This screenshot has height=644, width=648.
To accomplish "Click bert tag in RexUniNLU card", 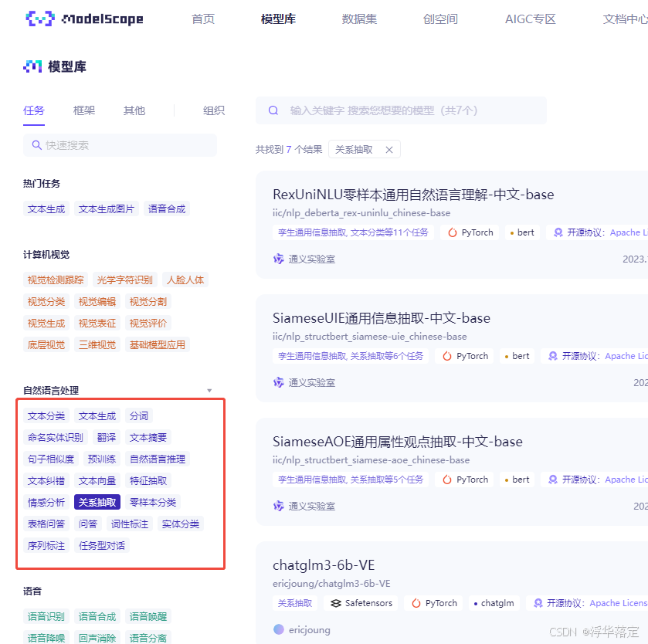I will [x=522, y=232].
